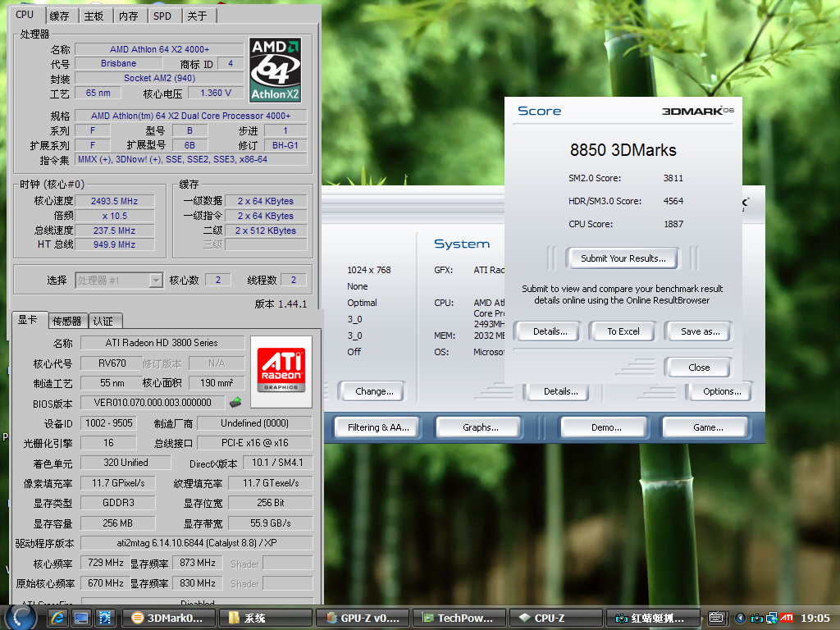The image size is (840, 630).
Task: Click the keyboard language bar icon
Action: 717,618
